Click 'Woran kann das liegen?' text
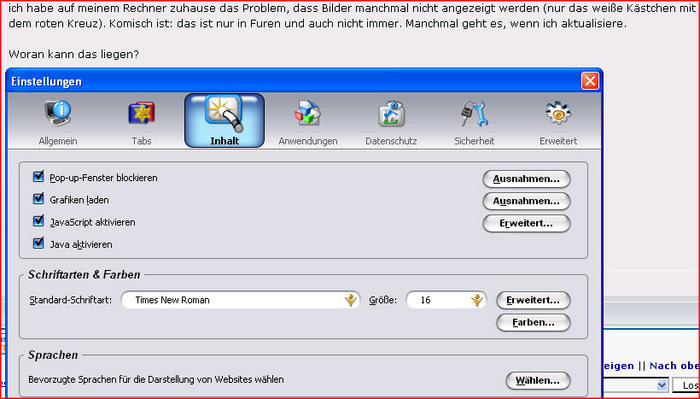Image resolution: width=700 pixels, height=399 pixels. (x=74, y=54)
